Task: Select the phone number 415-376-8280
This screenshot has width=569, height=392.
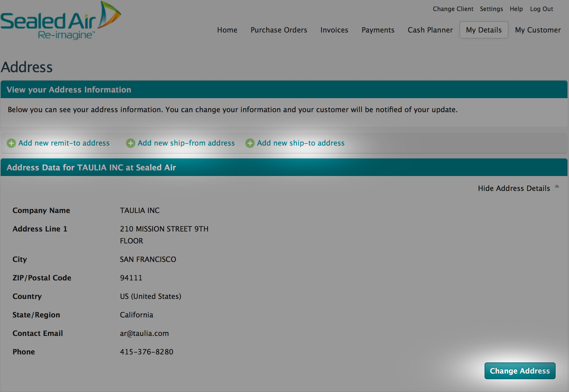Action: pyautogui.click(x=147, y=352)
